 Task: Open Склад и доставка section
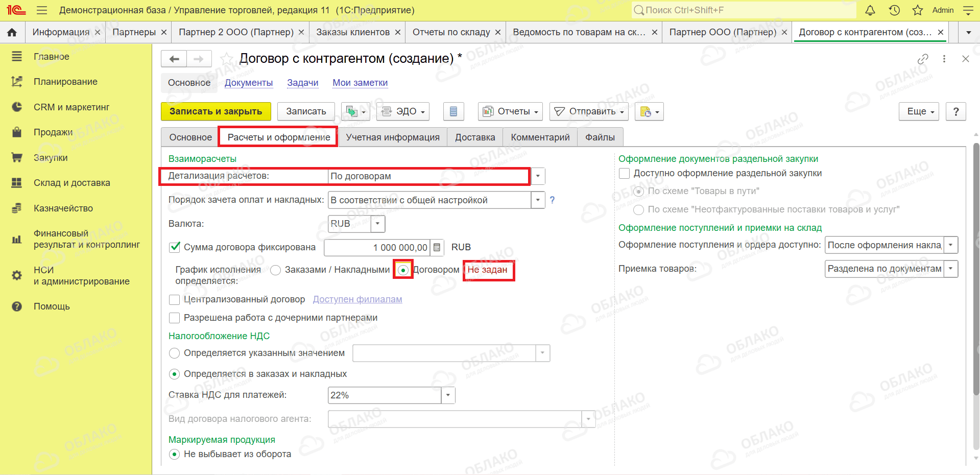click(72, 183)
